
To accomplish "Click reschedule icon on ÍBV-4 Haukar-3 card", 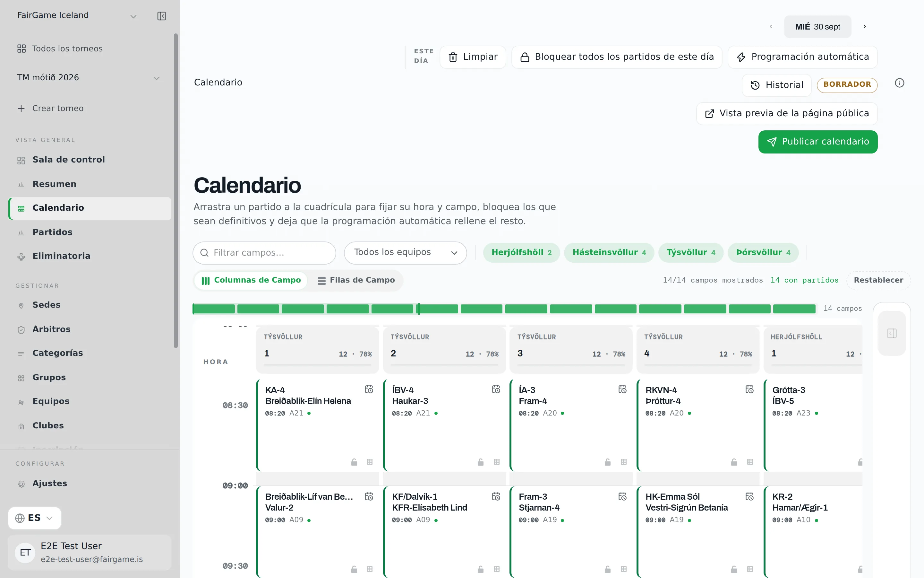I will (x=496, y=390).
